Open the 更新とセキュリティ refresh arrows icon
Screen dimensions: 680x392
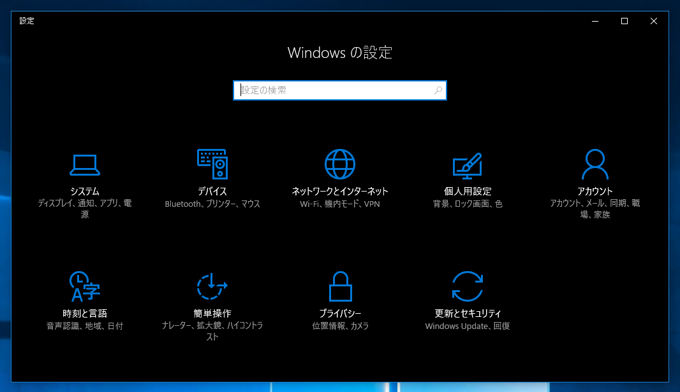pos(468,286)
